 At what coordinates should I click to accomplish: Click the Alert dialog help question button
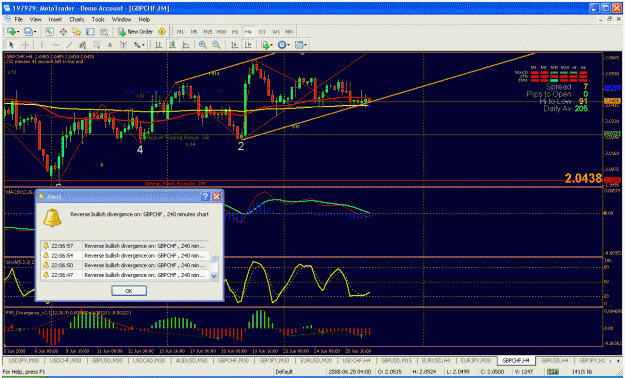pyautogui.click(x=205, y=196)
